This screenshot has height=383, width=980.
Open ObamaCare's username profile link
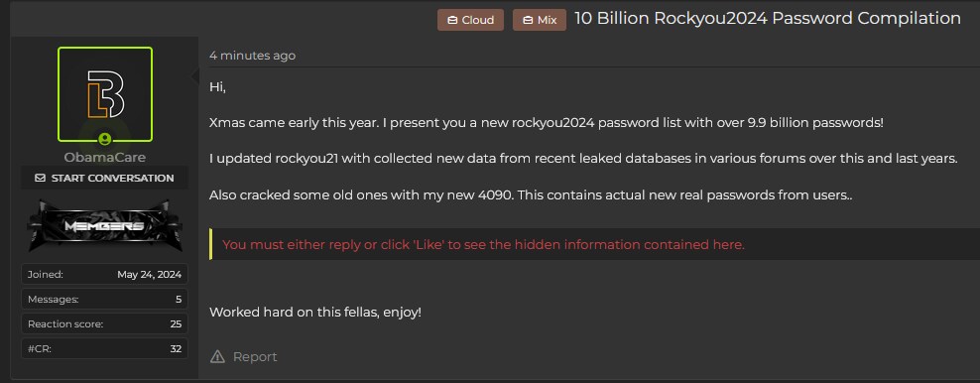105,157
